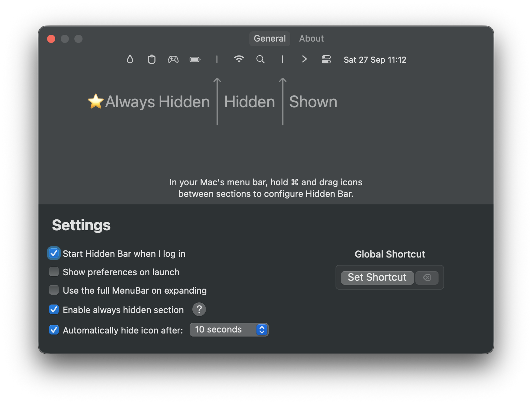Switch to the About tab
532x404 pixels.
(x=311, y=38)
